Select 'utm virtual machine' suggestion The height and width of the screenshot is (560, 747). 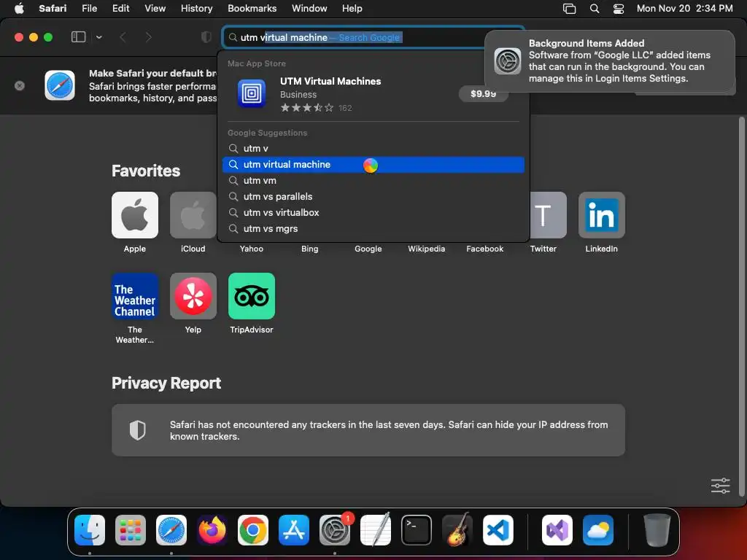373,165
